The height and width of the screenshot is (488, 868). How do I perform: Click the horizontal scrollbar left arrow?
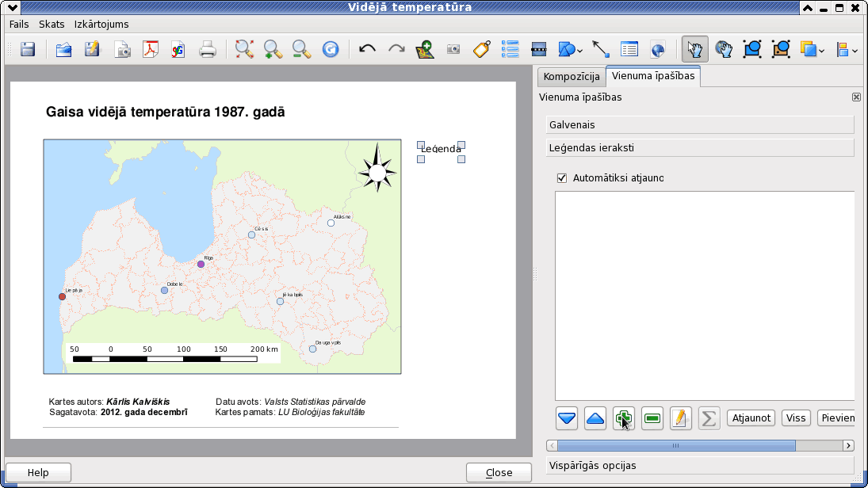point(552,445)
